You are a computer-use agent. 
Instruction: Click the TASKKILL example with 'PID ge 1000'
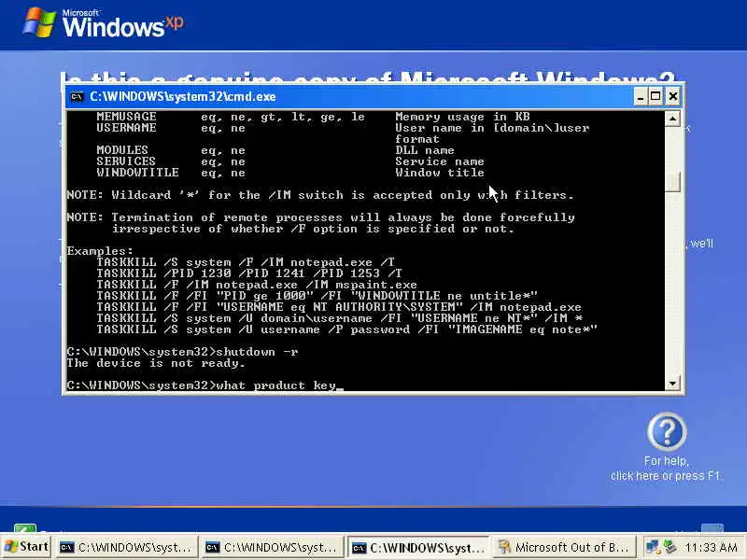(x=317, y=296)
